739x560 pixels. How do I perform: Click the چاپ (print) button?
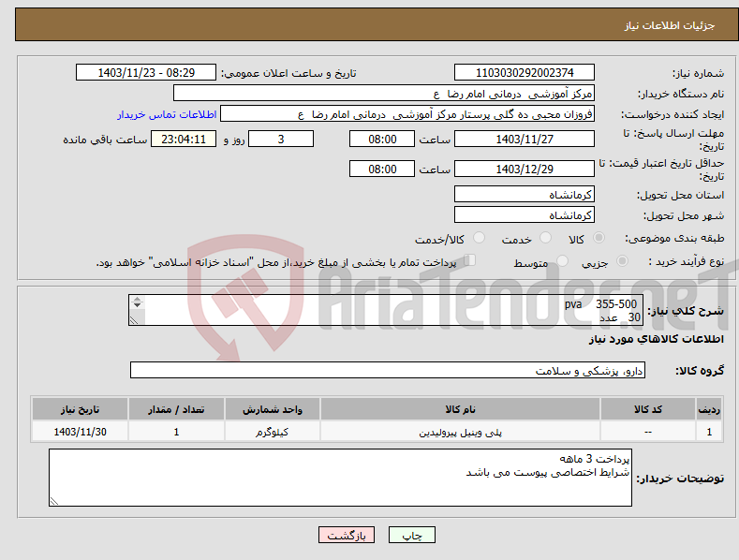tap(411, 535)
